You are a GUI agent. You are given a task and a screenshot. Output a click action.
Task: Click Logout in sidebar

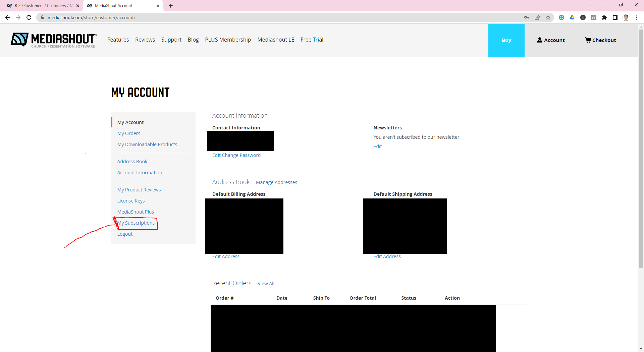tap(125, 234)
